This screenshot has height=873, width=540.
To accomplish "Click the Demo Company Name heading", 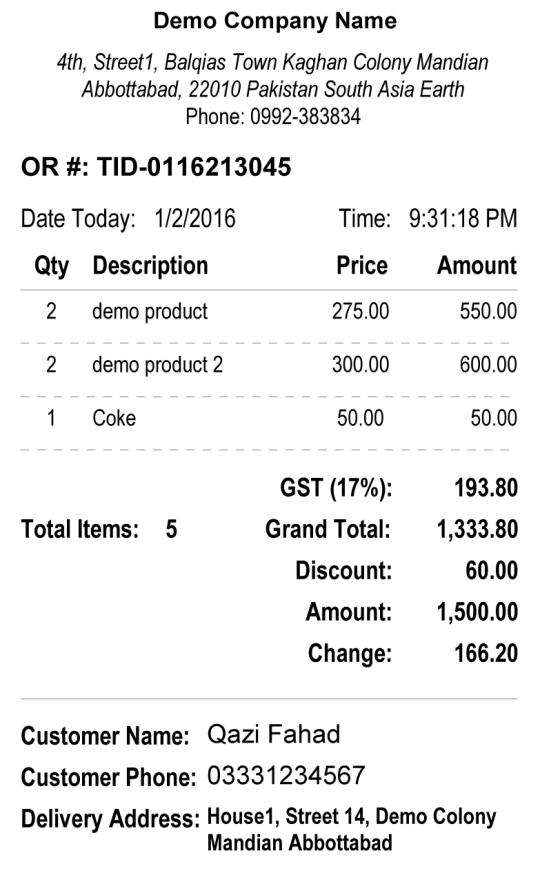I will point(275,21).
